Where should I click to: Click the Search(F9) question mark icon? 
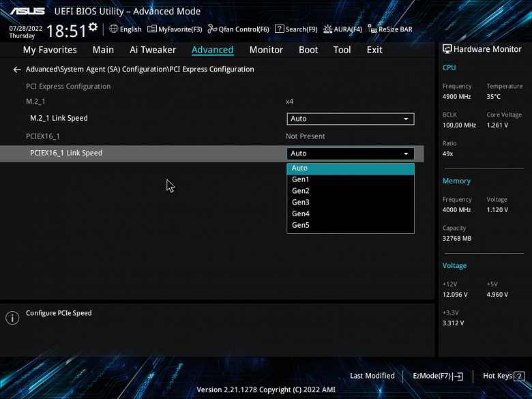[x=279, y=29]
